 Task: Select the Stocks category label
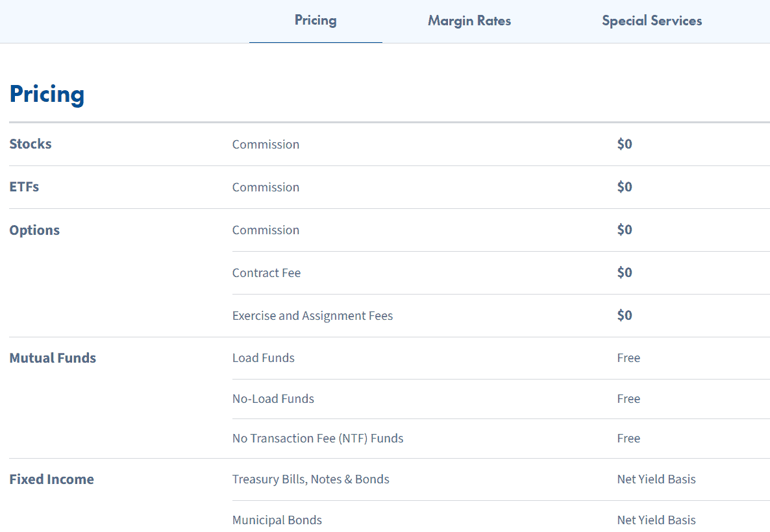(31, 144)
